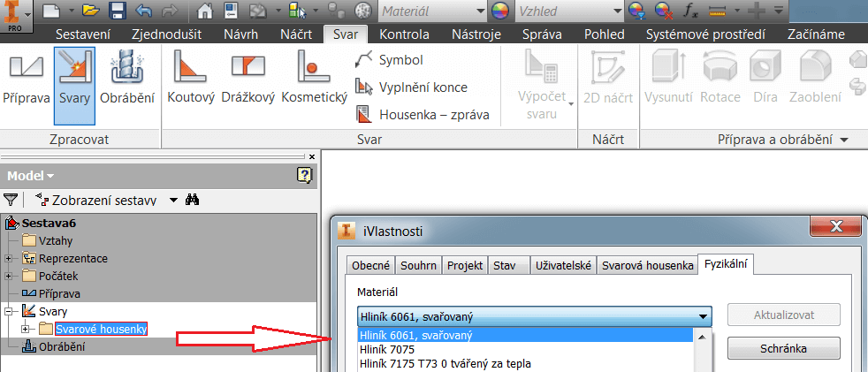Click the binoculars find icon

(x=192, y=200)
